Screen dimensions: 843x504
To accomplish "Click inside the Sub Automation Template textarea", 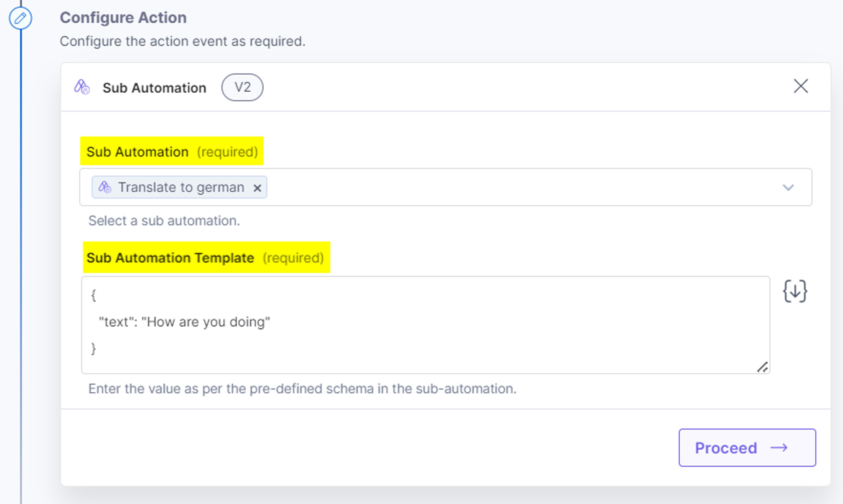I will coord(425,325).
